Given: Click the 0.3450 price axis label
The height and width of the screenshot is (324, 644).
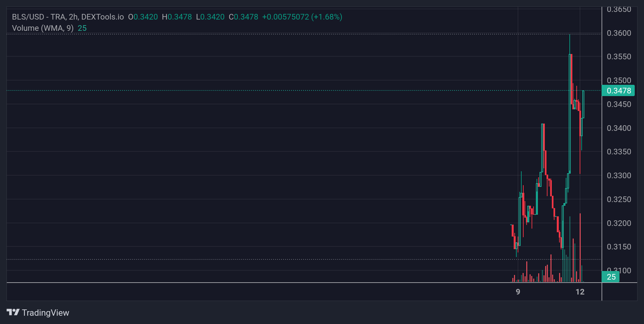Looking at the screenshot, I should tap(619, 104).
